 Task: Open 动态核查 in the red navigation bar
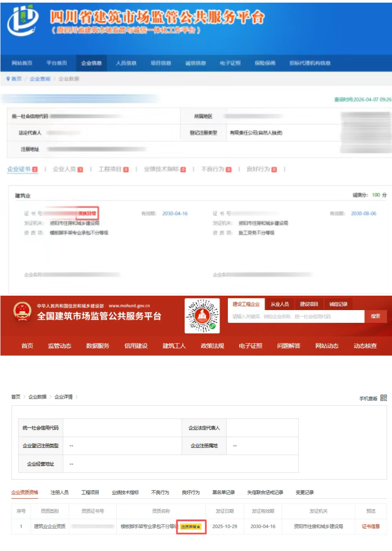[x=365, y=346]
